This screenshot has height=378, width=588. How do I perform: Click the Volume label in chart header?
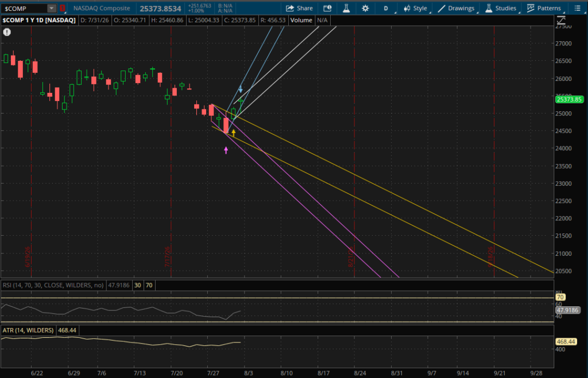pos(301,20)
